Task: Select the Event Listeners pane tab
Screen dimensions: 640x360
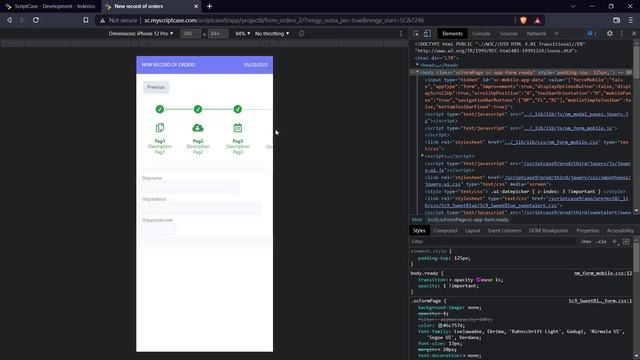Action: tap(504, 231)
